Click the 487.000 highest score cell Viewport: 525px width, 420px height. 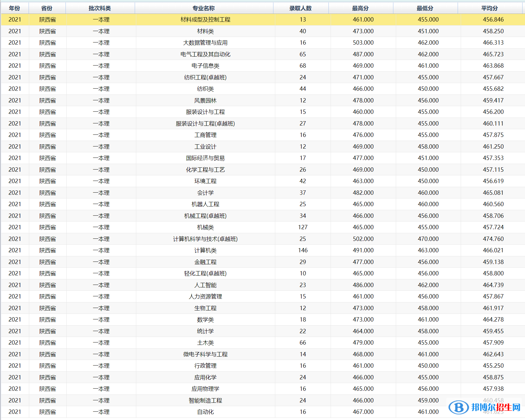coord(363,54)
